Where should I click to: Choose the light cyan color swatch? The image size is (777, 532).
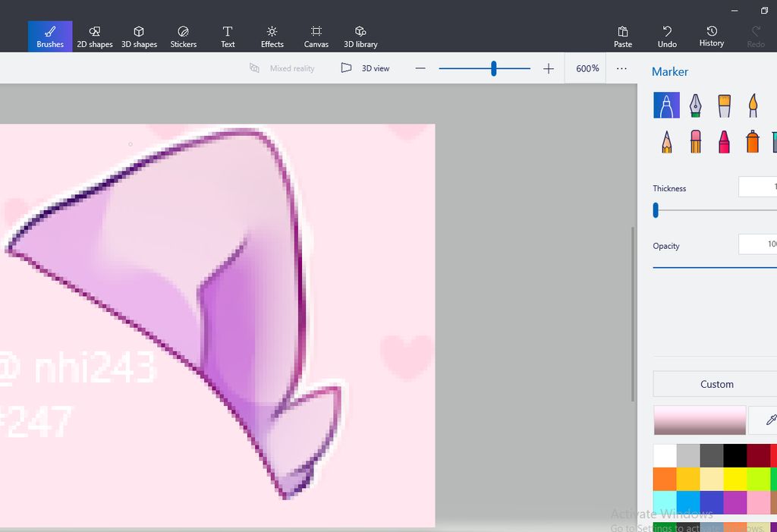tap(665, 502)
